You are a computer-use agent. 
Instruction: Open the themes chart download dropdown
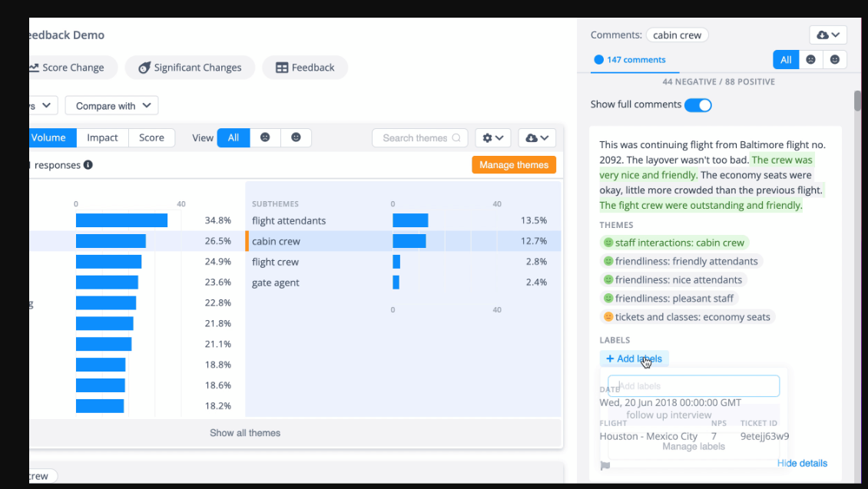coord(537,137)
